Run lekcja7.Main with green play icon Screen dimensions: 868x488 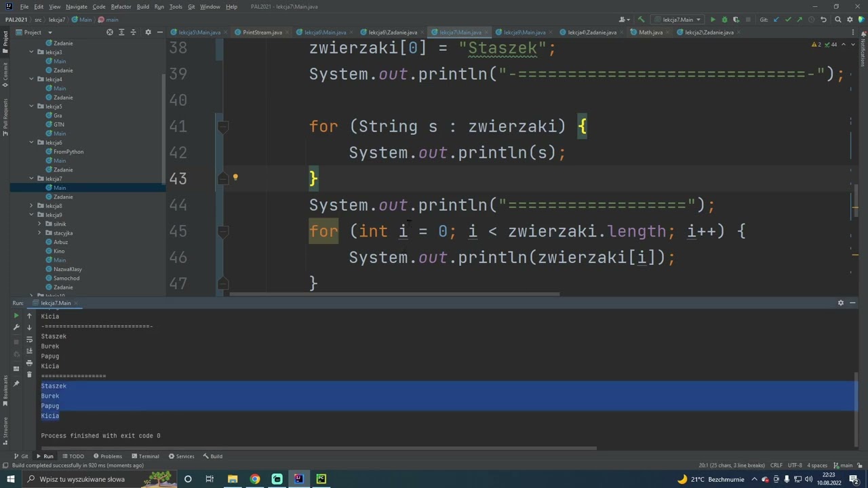point(713,20)
